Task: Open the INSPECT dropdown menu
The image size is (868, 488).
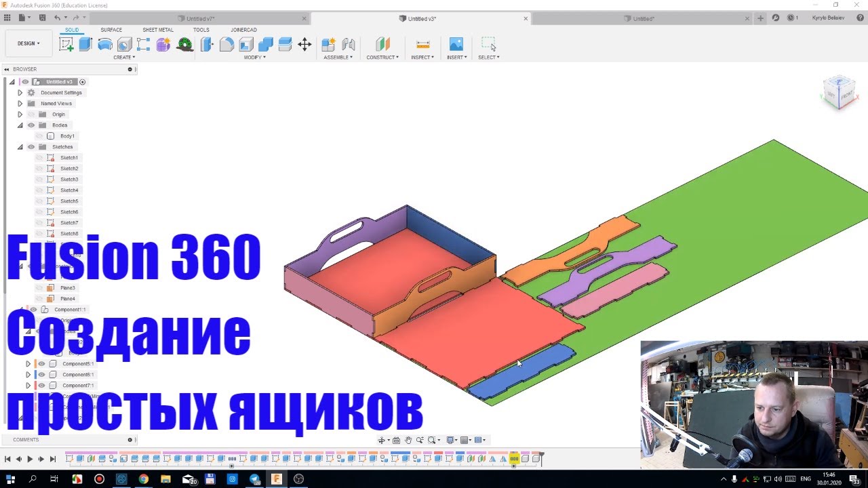Action: click(x=422, y=58)
